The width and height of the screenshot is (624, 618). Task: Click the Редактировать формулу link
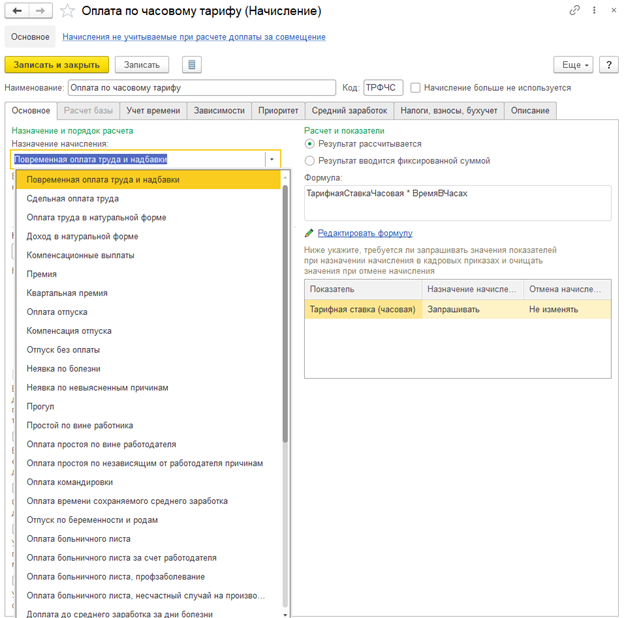pos(365,233)
